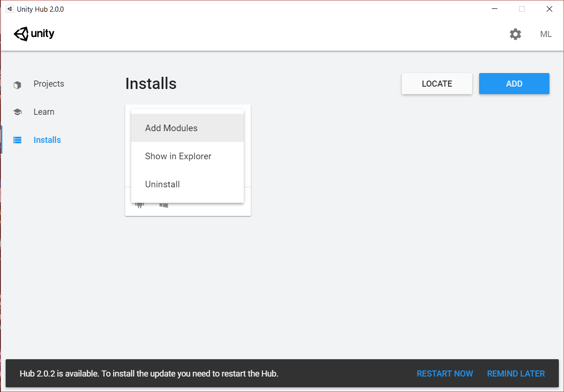564x392 pixels.
Task: Click the Unity Hub title bar icon
Action: click(9, 9)
